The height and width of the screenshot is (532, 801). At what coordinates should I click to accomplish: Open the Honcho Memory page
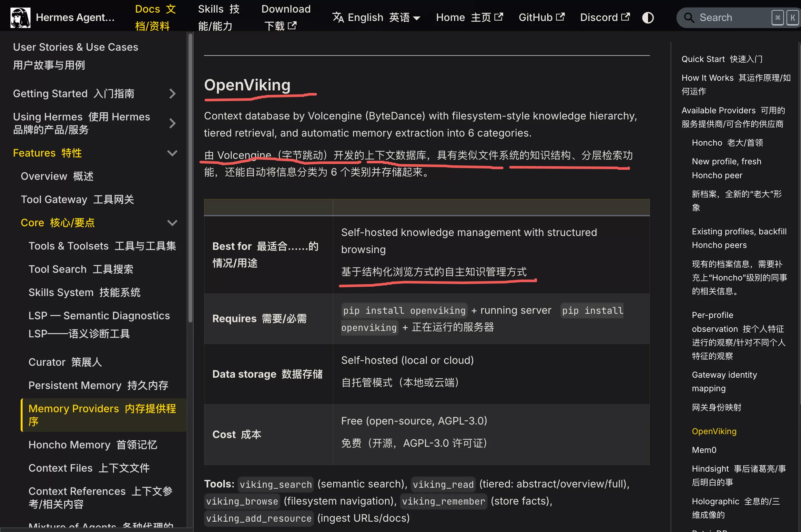(93, 445)
